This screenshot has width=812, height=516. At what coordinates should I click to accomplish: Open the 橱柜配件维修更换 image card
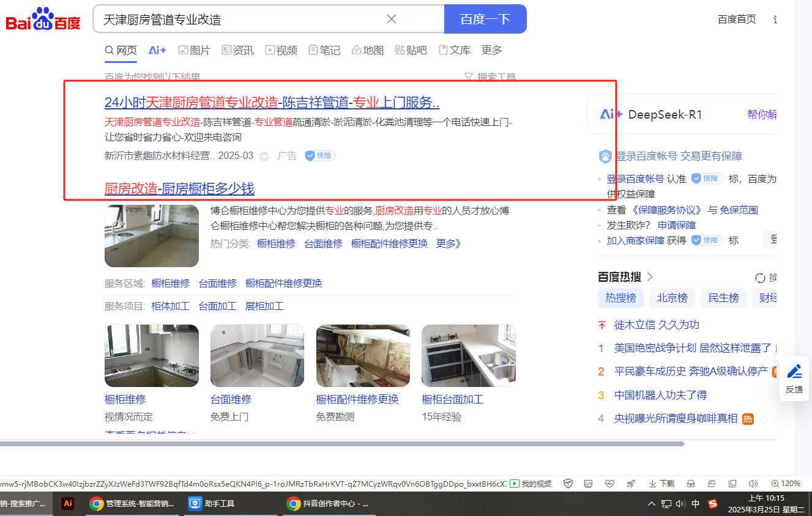tap(363, 355)
